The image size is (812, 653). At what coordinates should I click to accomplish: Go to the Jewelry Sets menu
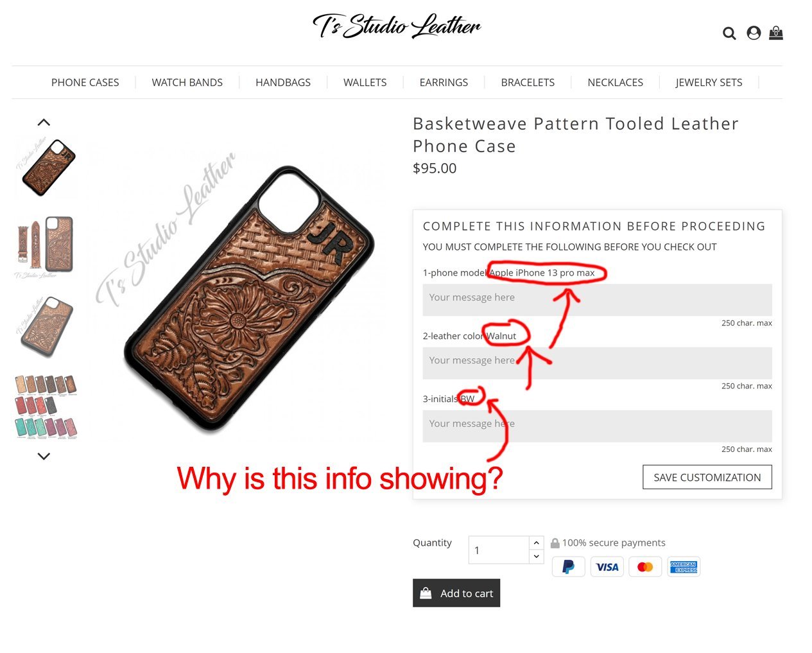click(709, 82)
